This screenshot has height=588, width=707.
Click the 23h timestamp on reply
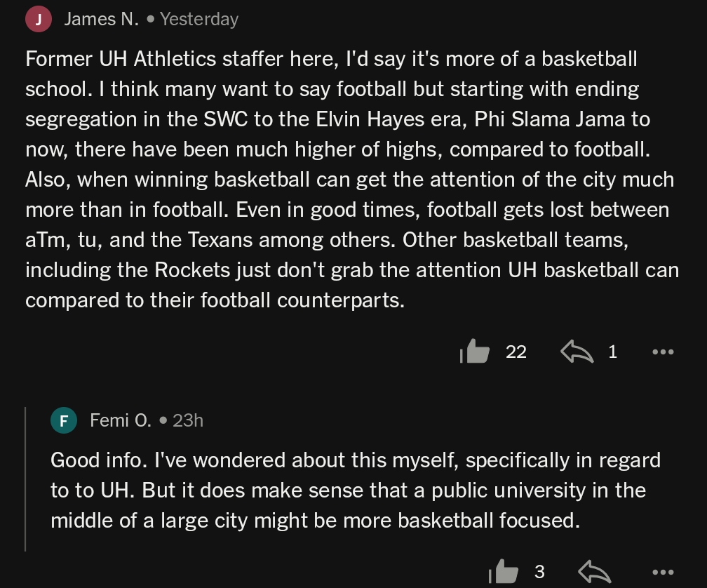[x=188, y=420]
